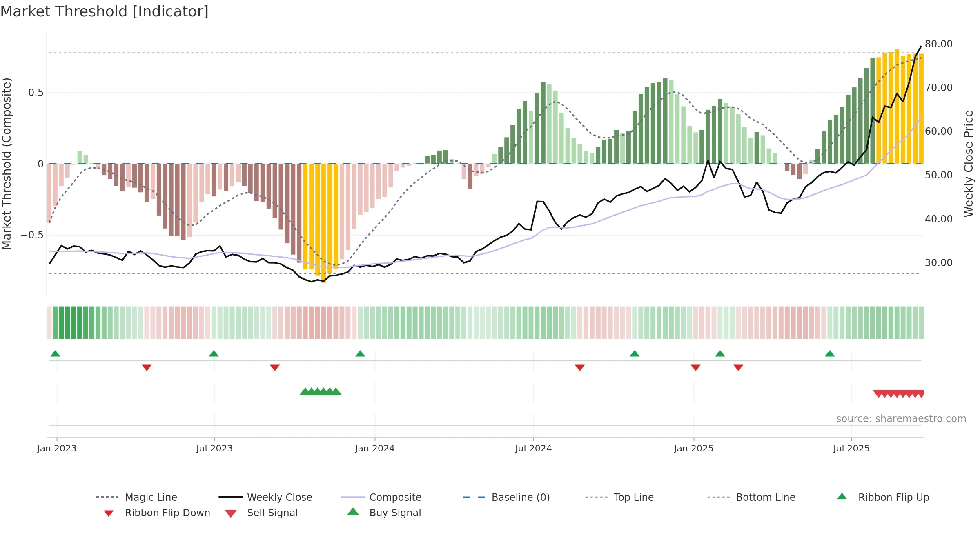Click the 70.00 price axis tick

[x=939, y=87]
